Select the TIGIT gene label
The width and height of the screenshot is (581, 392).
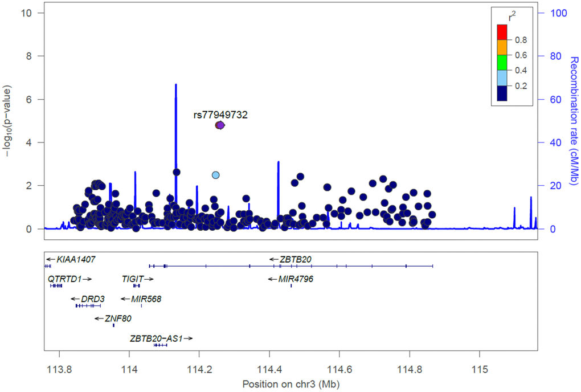133,279
